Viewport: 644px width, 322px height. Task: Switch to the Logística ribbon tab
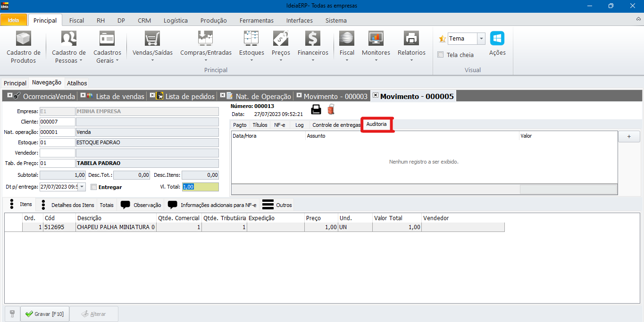pos(176,20)
